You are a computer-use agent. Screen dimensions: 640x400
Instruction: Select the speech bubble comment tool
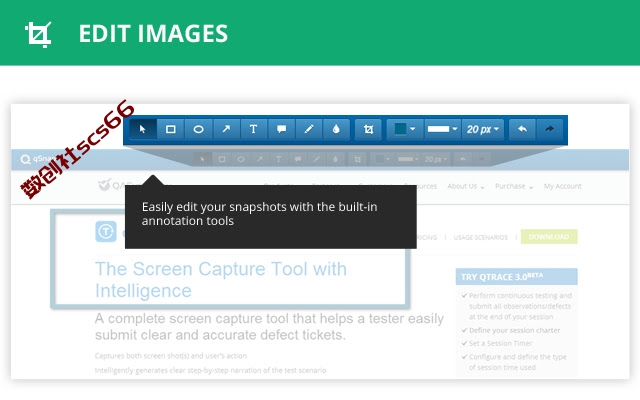click(281, 129)
